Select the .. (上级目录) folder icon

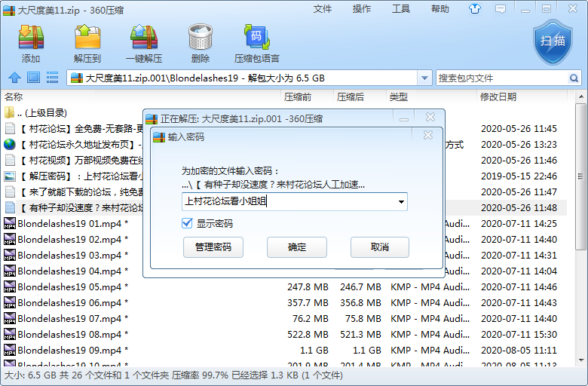click(9, 112)
